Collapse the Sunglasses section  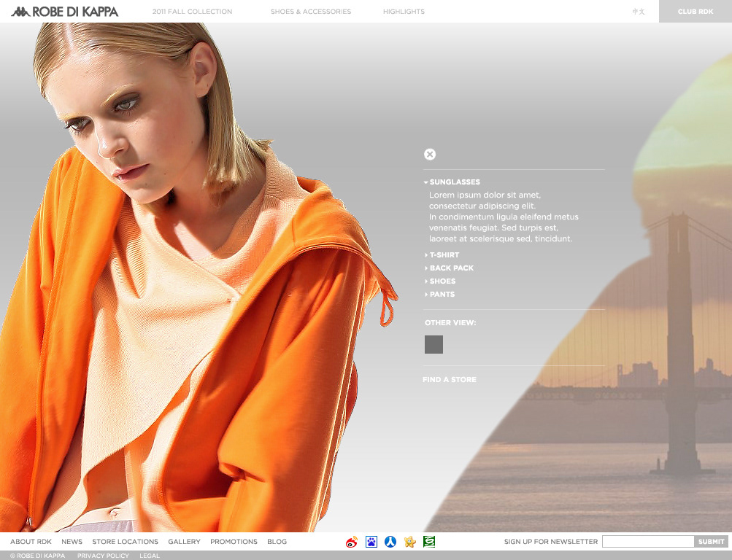[454, 182]
